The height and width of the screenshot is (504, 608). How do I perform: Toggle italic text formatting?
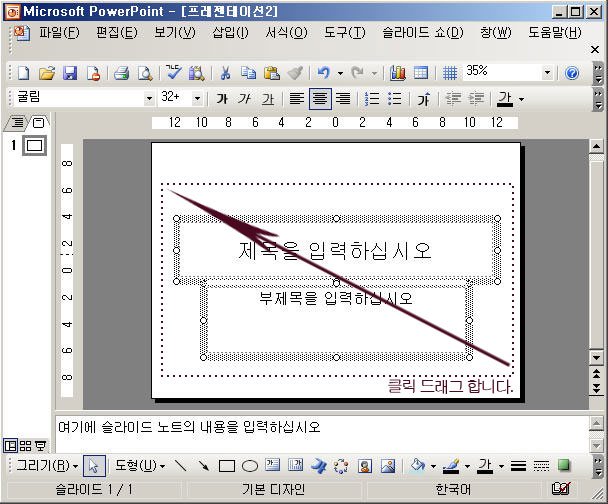tap(244, 99)
